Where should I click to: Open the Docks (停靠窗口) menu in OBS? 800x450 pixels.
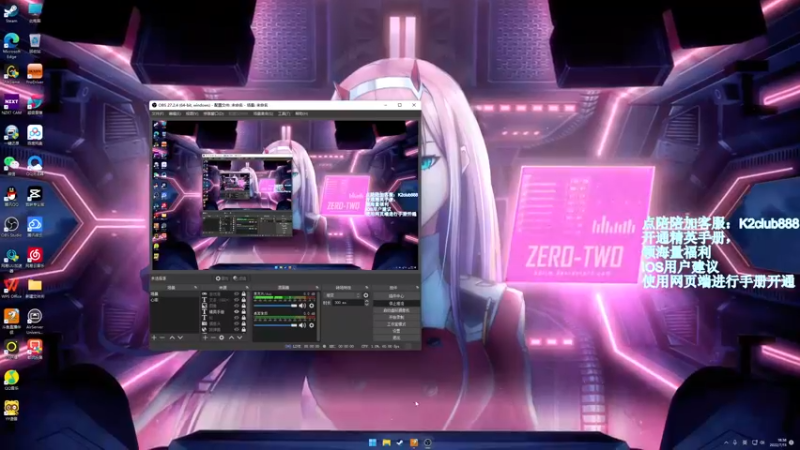point(214,114)
